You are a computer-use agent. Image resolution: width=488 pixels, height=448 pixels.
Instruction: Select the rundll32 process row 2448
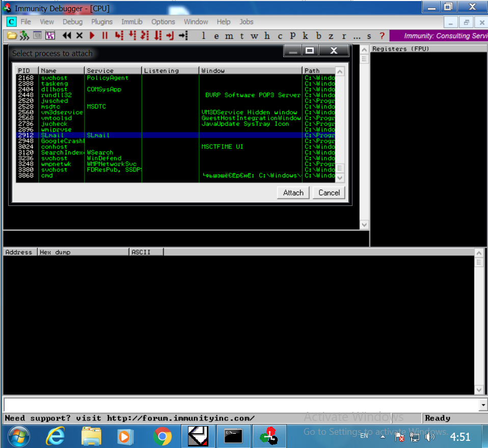176,95
